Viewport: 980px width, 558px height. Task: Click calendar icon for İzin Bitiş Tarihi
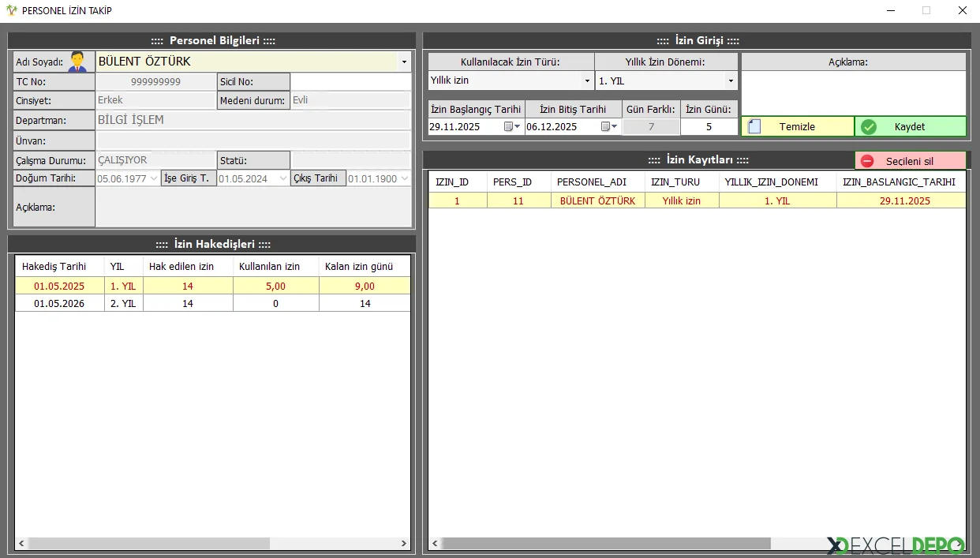608,126
